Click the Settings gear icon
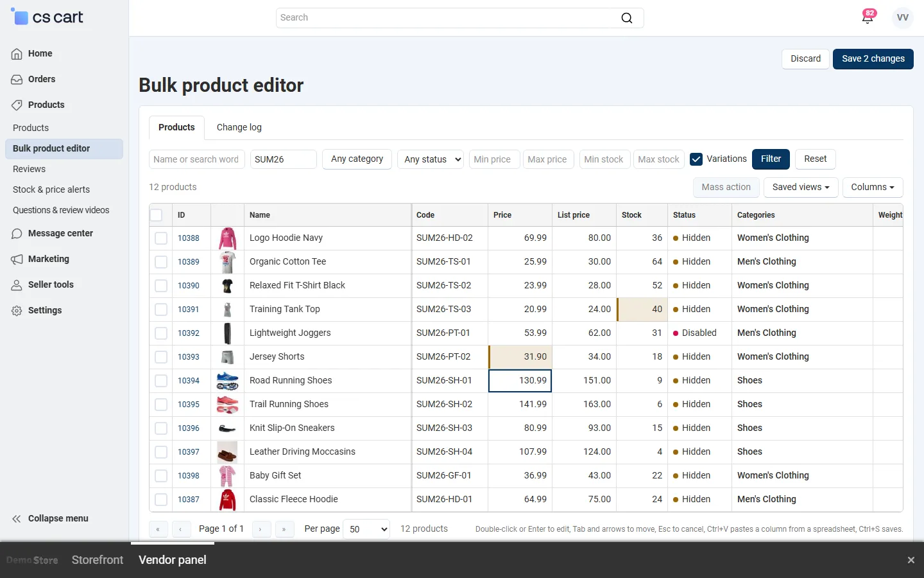Screen dimensions: 924x578 click(x=17, y=311)
